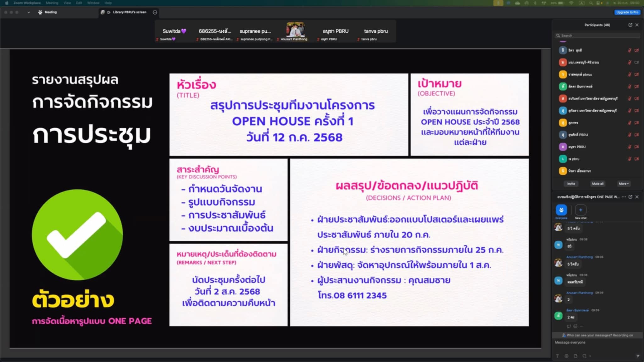The height and width of the screenshot is (362, 644).
Task: Click the file attachment icon in chat
Action: pyautogui.click(x=575, y=356)
